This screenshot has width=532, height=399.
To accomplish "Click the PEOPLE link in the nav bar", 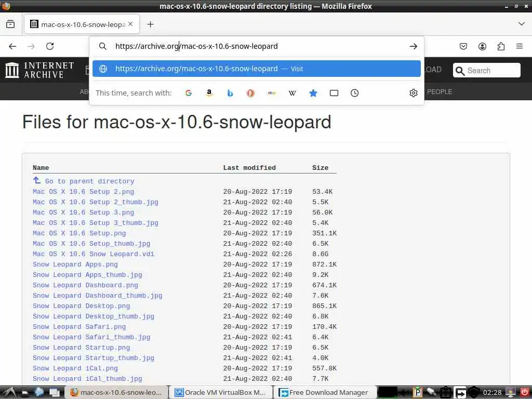I will [440, 91].
